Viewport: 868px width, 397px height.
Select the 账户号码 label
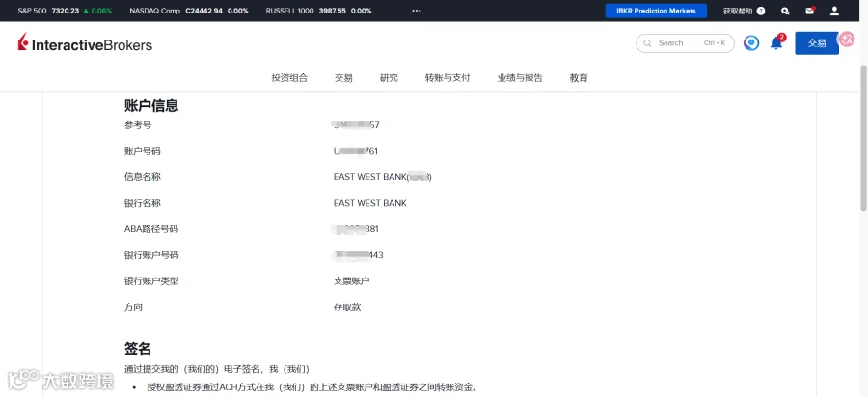click(x=143, y=151)
